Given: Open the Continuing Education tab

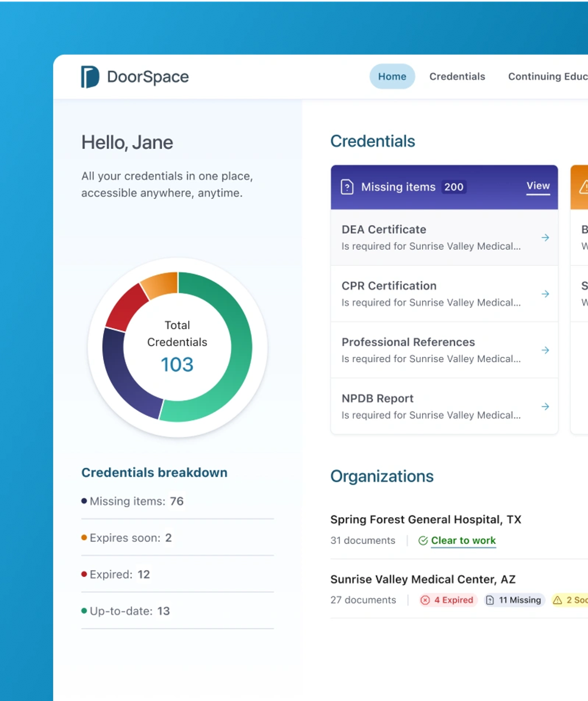Looking at the screenshot, I should (x=548, y=76).
